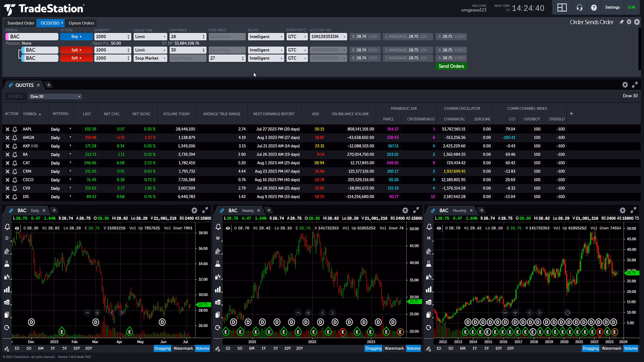
Task: Select the Standard Order tab
Action: coord(20,23)
